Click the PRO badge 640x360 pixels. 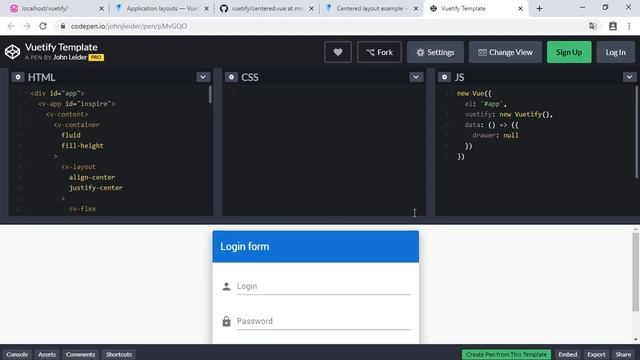(x=96, y=58)
